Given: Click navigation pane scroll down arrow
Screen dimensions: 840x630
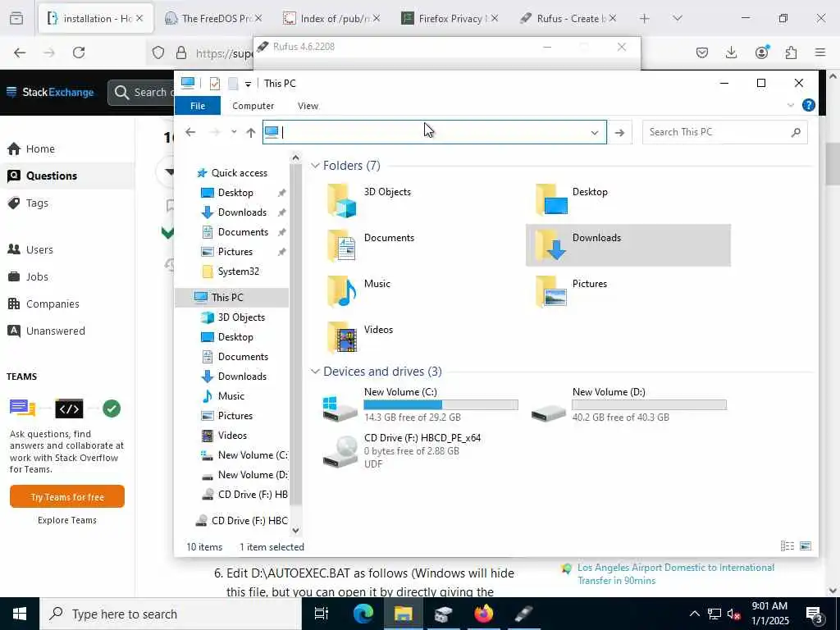Looking at the screenshot, I should coord(295,531).
